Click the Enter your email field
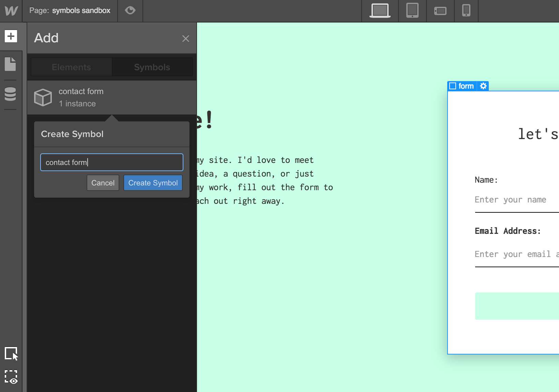Image resolution: width=559 pixels, height=392 pixels. [x=517, y=255]
